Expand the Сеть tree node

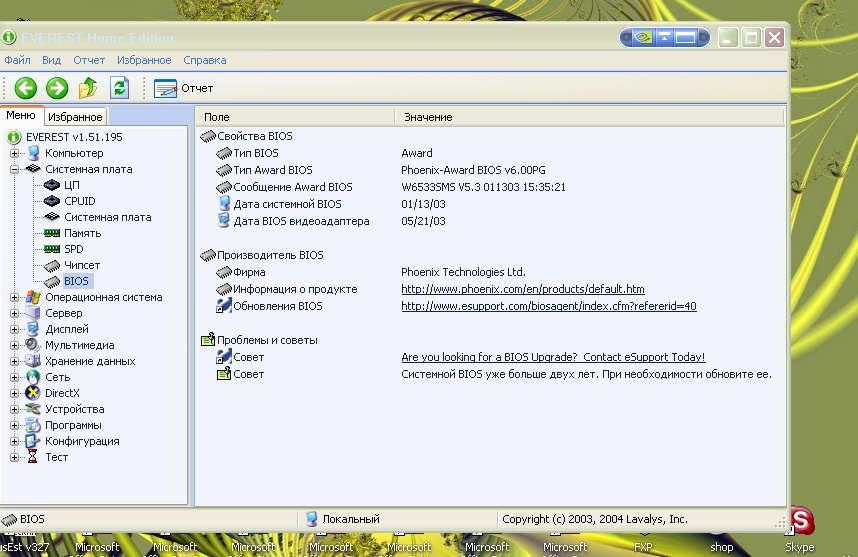(x=15, y=377)
